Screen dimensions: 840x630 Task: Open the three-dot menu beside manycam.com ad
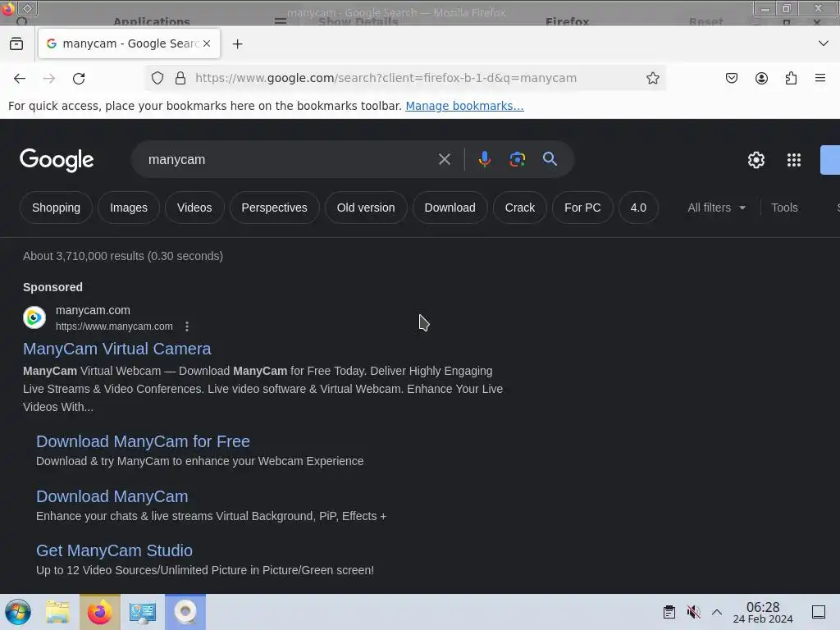(x=187, y=326)
